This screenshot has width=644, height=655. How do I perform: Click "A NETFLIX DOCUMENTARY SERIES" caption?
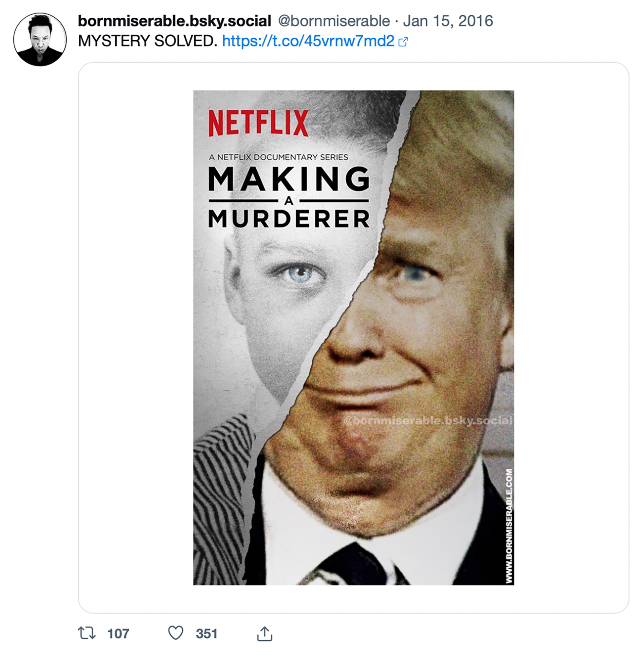coord(278,157)
